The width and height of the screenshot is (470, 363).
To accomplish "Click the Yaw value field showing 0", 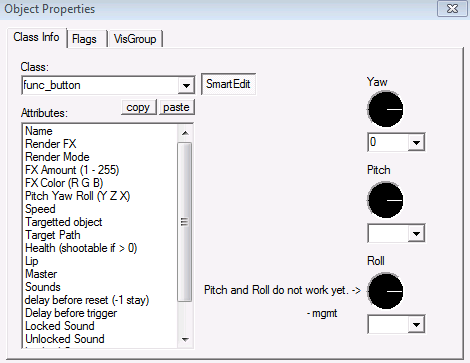I will (x=388, y=143).
